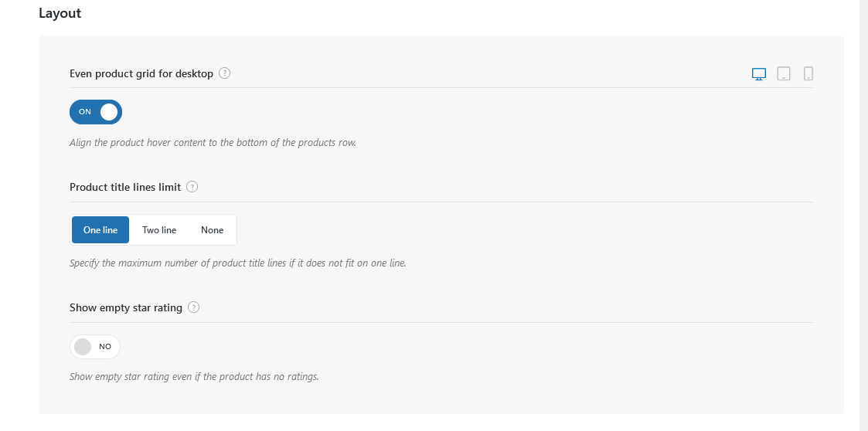The width and height of the screenshot is (868, 431).
Task: Select the One line title option
Action: [x=100, y=229]
